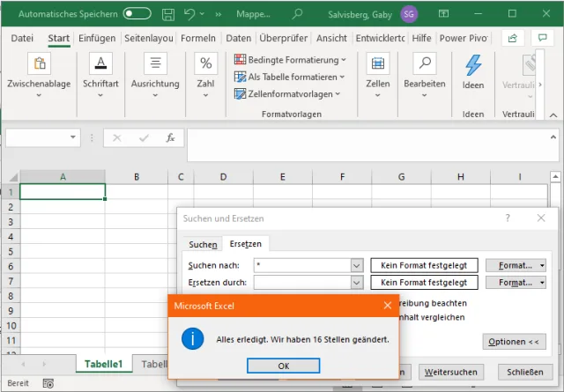Open the Suchen nach dropdown arrow
This screenshot has width=564, height=392.
(357, 264)
